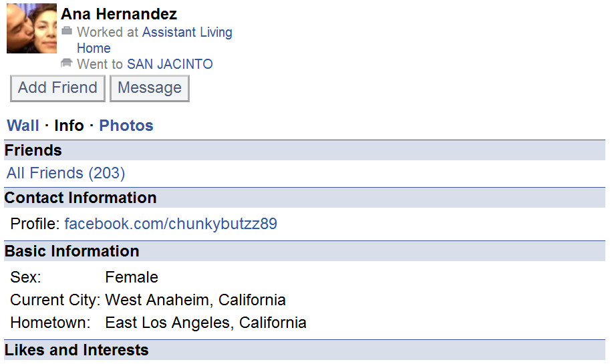Click the school building icon
610x364 pixels.
(67, 63)
